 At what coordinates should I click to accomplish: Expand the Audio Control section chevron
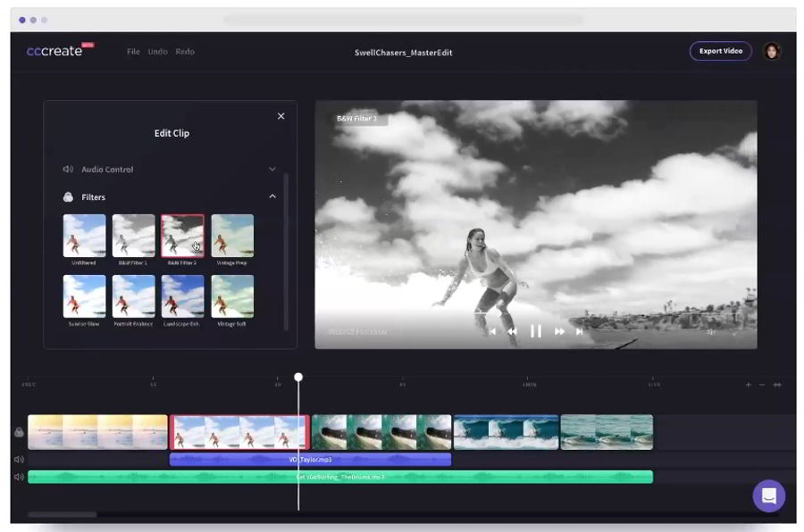(x=272, y=169)
